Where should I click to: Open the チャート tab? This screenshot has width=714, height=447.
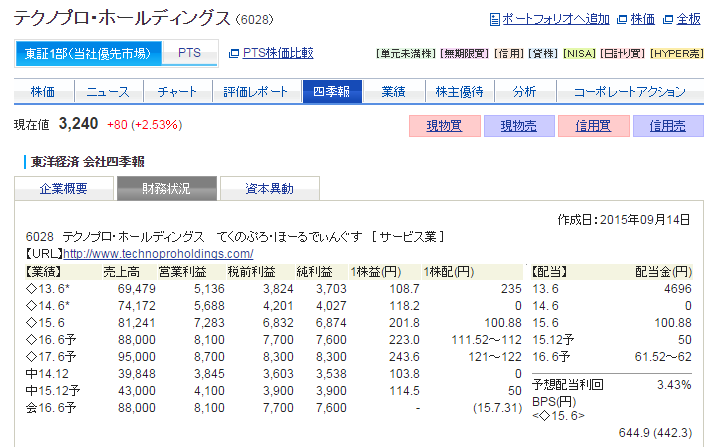[x=178, y=91]
